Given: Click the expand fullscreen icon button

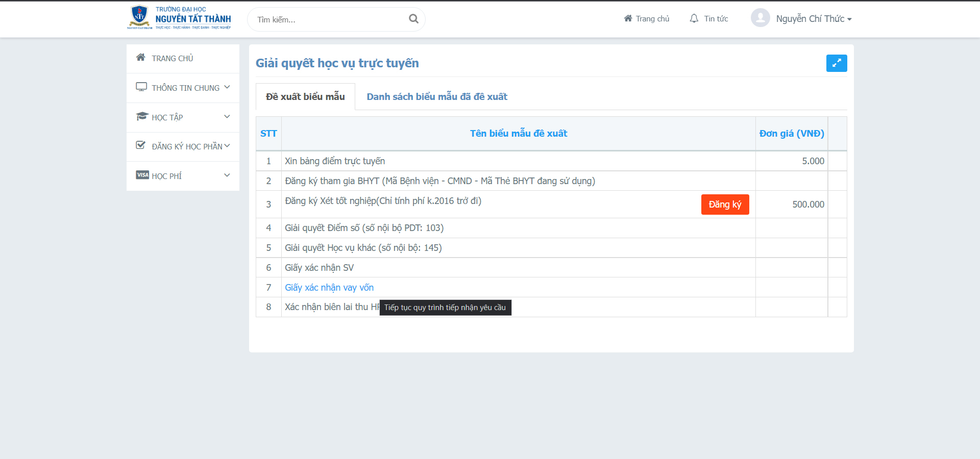Looking at the screenshot, I should pyautogui.click(x=836, y=63).
